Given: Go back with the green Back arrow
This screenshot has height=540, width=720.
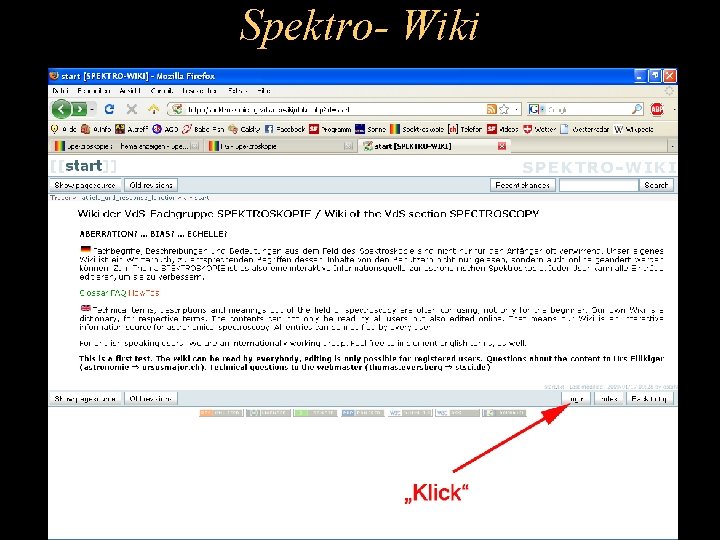Looking at the screenshot, I should point(61,109).
